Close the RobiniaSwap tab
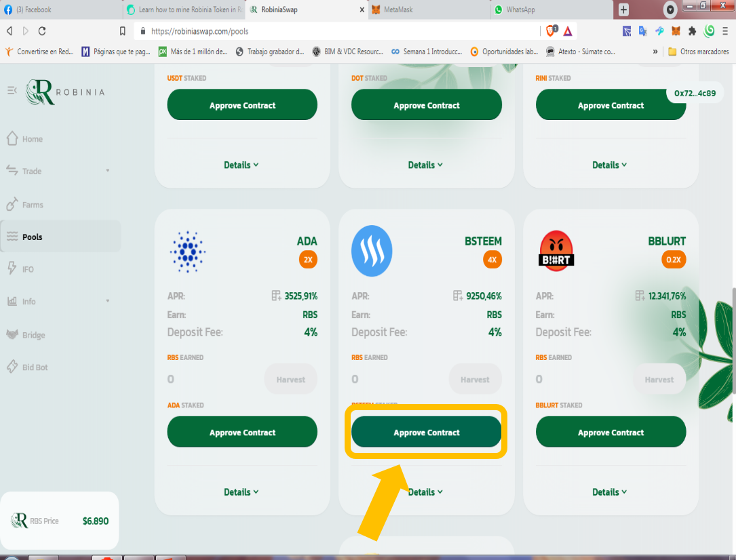736x560 pixels. point(362,9)
